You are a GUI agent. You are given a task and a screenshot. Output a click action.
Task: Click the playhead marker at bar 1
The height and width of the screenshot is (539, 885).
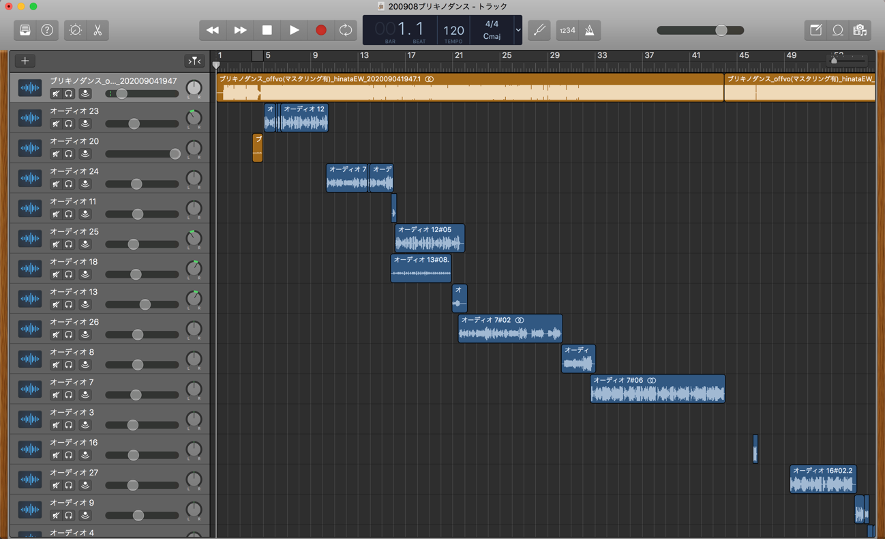tap(216, 65)
